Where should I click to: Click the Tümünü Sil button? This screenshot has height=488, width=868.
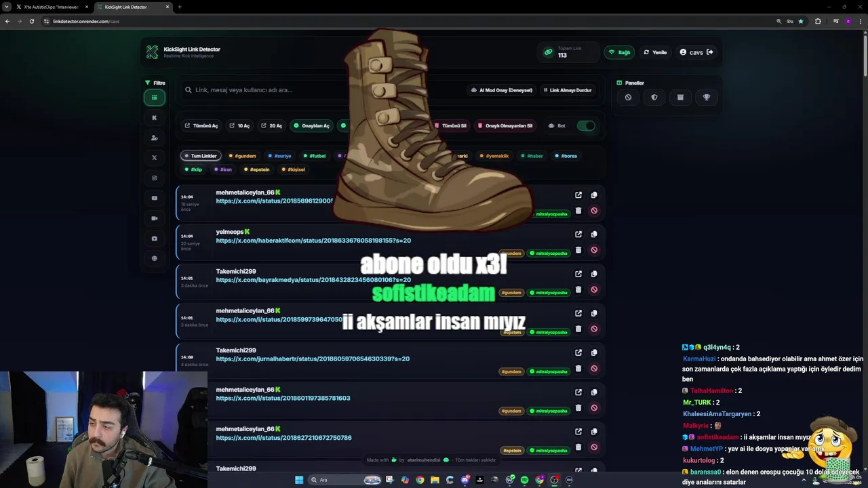pyautogui.click(x=450, y=125)
